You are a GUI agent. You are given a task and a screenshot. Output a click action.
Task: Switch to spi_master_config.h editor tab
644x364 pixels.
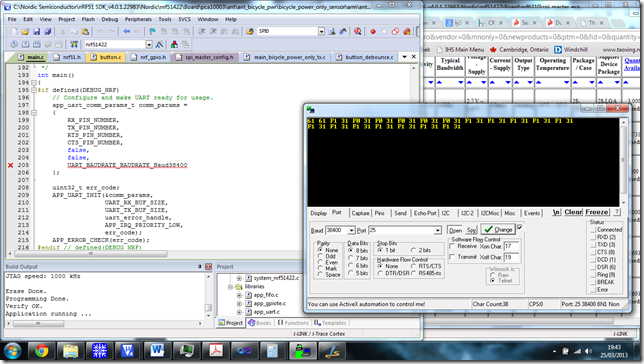coord(205,57)
